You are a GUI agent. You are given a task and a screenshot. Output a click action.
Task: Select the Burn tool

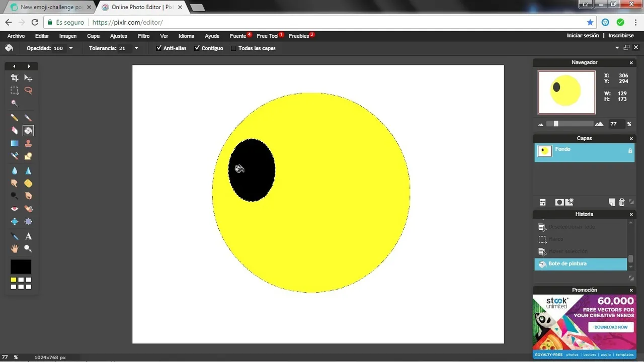tap(28, 196)
